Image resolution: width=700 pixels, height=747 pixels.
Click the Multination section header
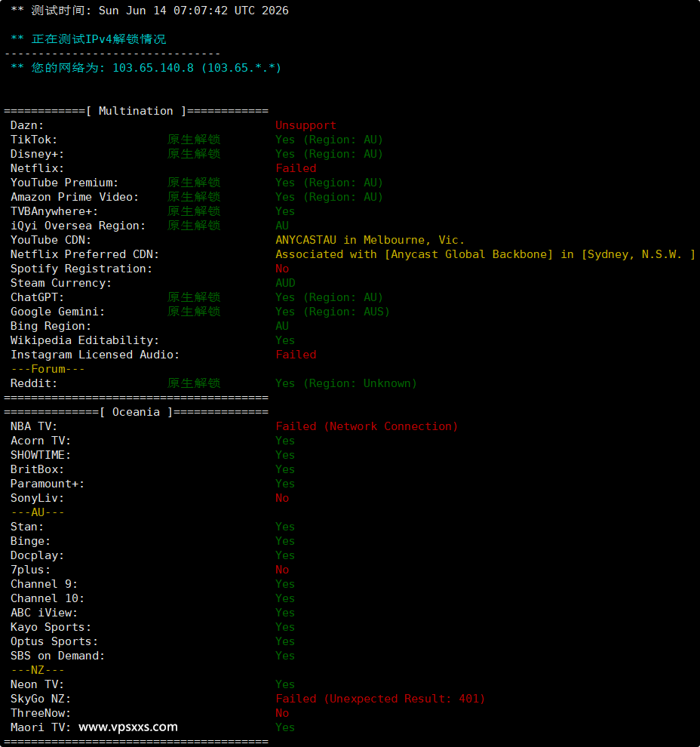[137, 111]
